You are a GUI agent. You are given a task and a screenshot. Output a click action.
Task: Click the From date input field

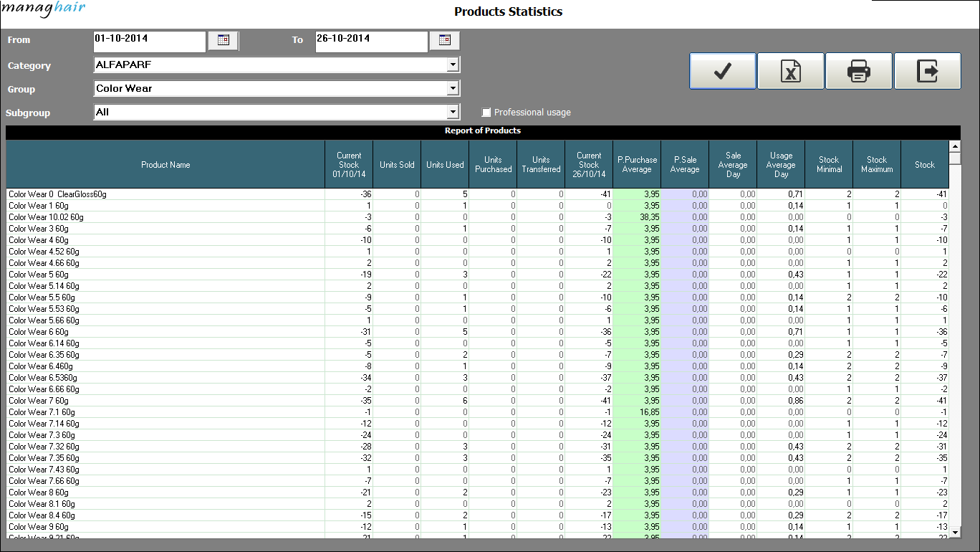click(x=149, y=41)
